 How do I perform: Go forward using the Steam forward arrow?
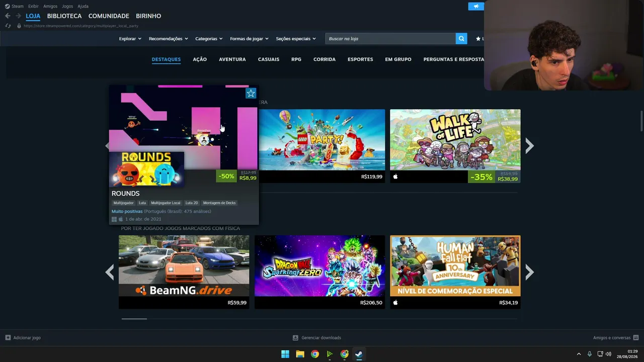18,16
